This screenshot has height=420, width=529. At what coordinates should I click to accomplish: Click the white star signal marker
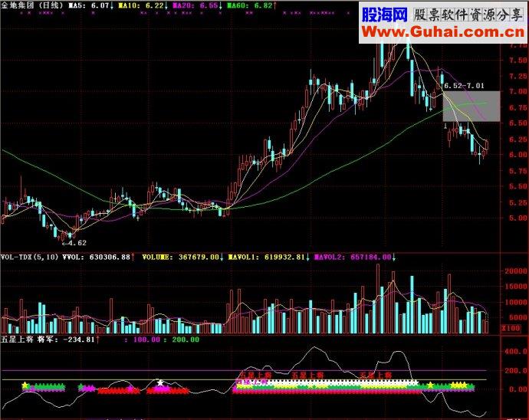[160, 382]
